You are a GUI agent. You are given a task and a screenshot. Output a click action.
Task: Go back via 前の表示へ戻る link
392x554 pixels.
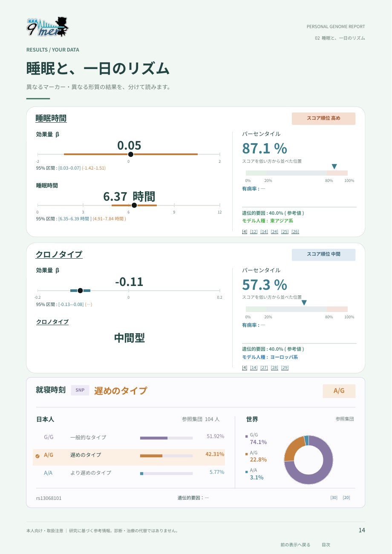pyautogui.click(x=295, y=545)
